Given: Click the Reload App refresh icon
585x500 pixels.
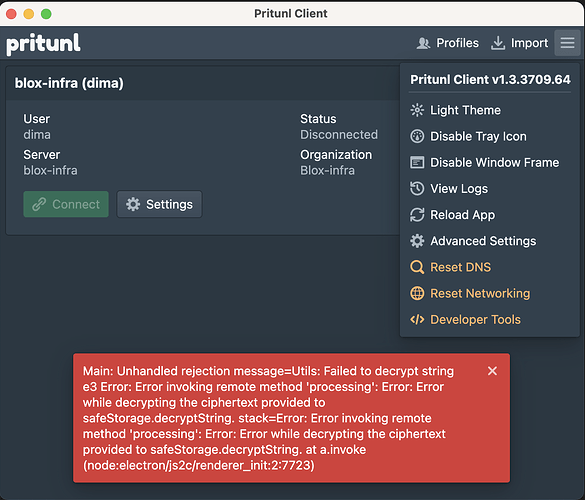Looking at the screenshot, I should point(417,215).
